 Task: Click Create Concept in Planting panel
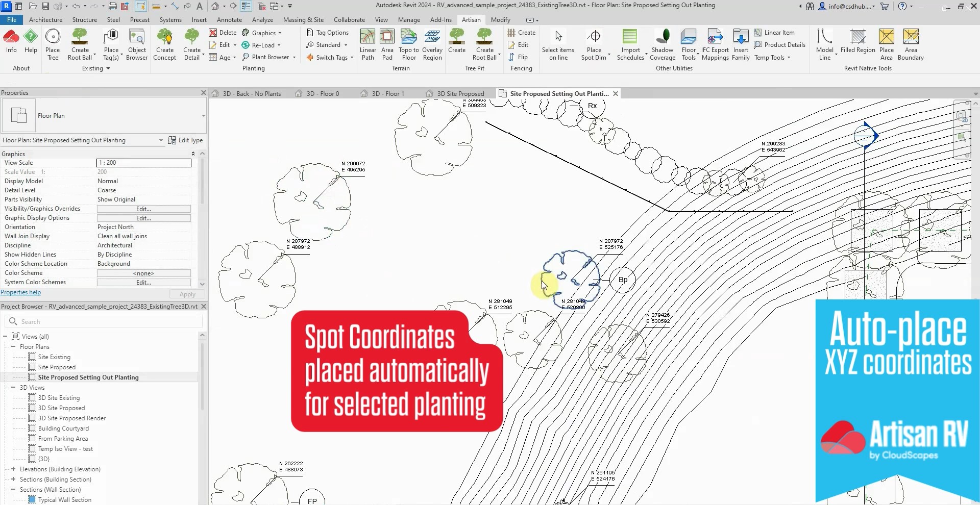tap(164, 45)
